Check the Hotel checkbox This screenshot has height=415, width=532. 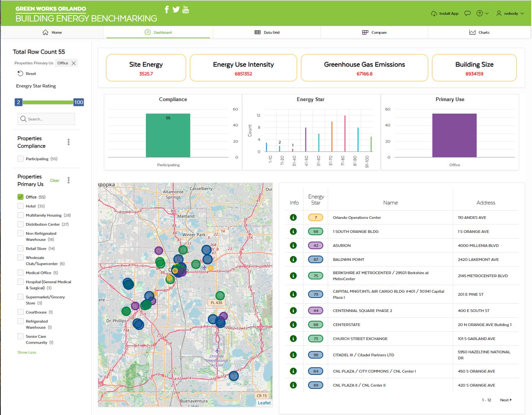[21, 206]
